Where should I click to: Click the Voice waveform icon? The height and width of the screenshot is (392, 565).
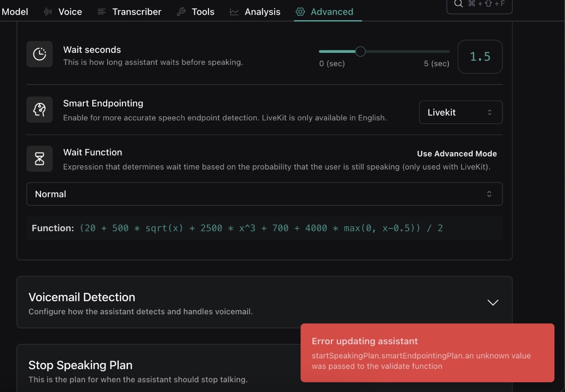pyautogui.click(x=48, y=12)
